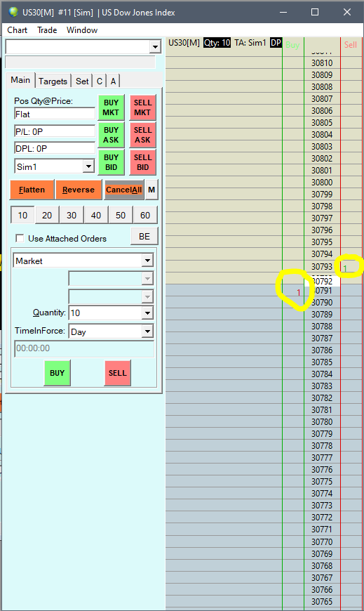Viewport: 364px width, 611px height.
Task: Select quantity preset 40
Action: [x=96, y=215]
